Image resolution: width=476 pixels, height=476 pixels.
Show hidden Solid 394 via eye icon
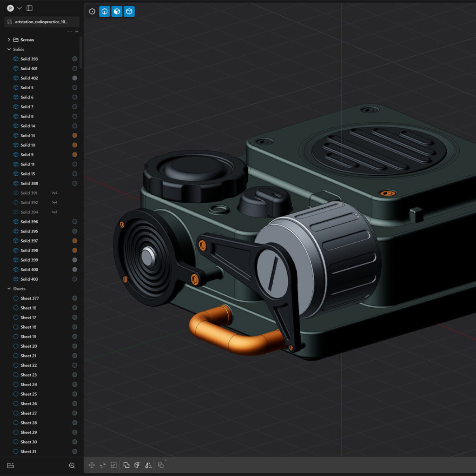[54, 212]
